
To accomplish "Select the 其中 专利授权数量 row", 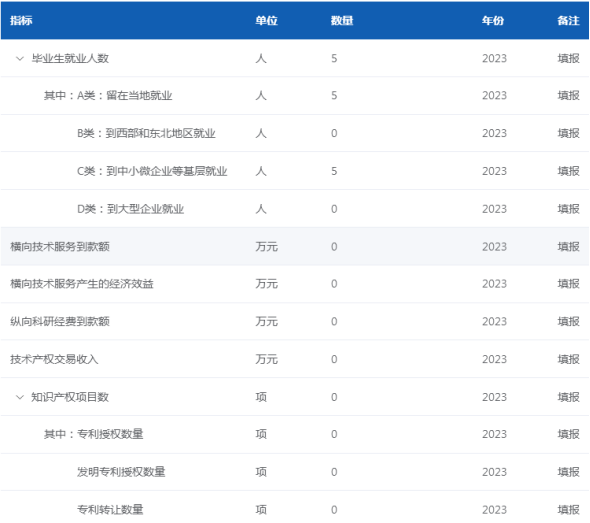I will pos(295,434).
